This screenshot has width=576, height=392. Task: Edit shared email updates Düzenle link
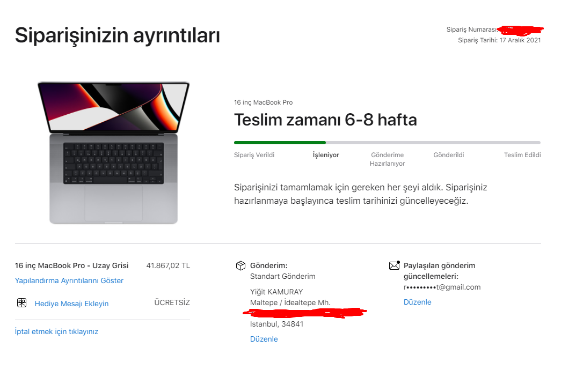[x=417, y=302]
